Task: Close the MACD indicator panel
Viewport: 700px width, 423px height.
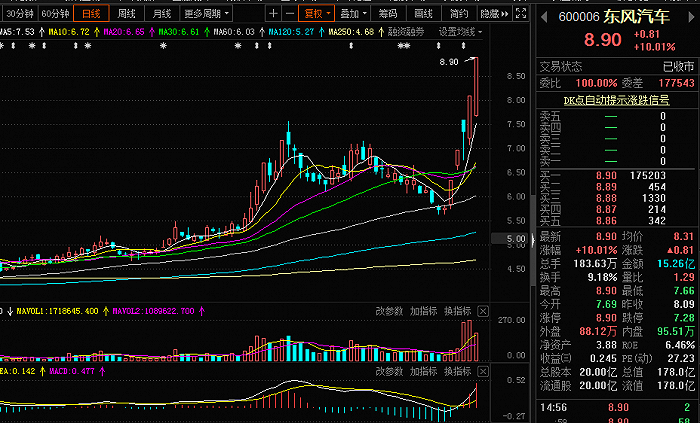Action: pyautogui.click(x=483, y=371)
